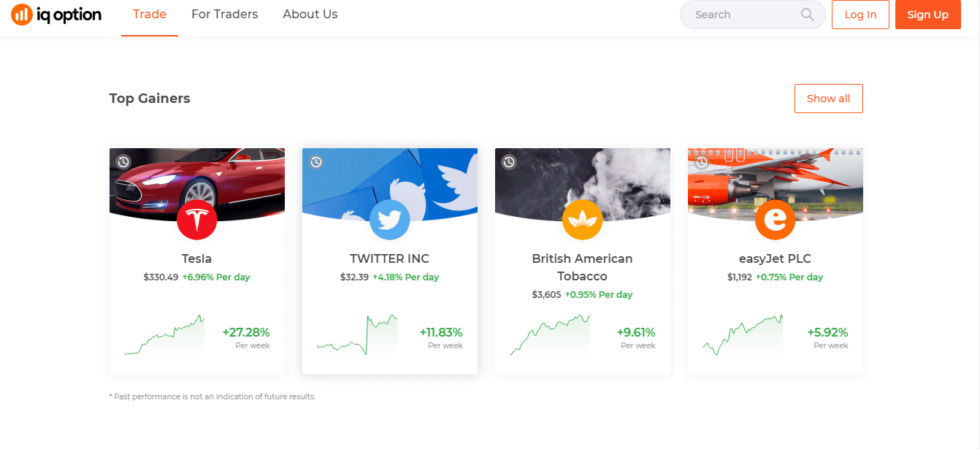Screen dimensions: 980x449
Task: Open the easyJet PLC card title
Action: point(775,259)
